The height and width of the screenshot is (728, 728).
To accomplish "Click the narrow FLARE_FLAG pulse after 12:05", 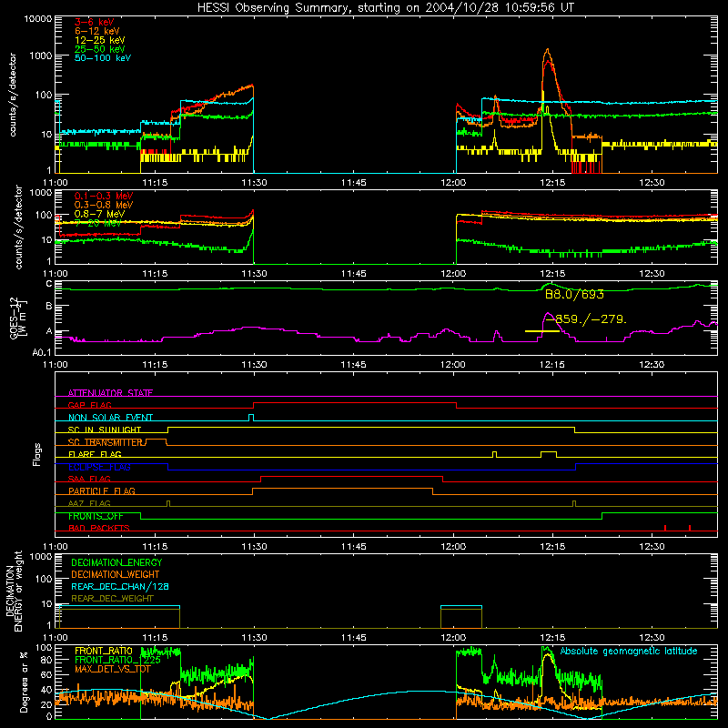I will [x=494, y=454].
